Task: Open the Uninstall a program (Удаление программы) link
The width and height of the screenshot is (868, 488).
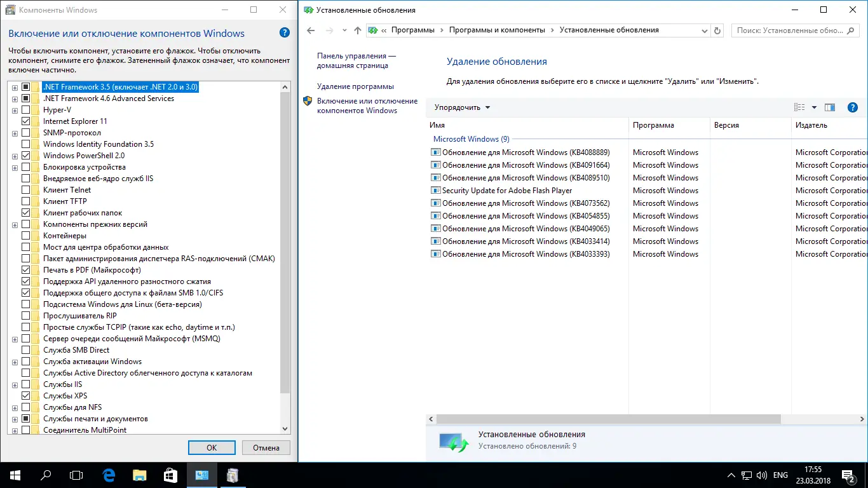Action: point(355,86)
